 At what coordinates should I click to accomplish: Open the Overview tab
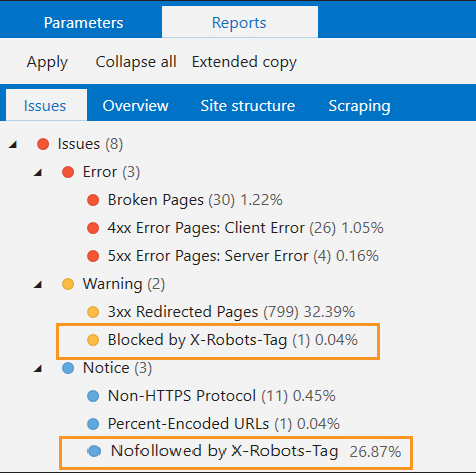click(135, 106)
